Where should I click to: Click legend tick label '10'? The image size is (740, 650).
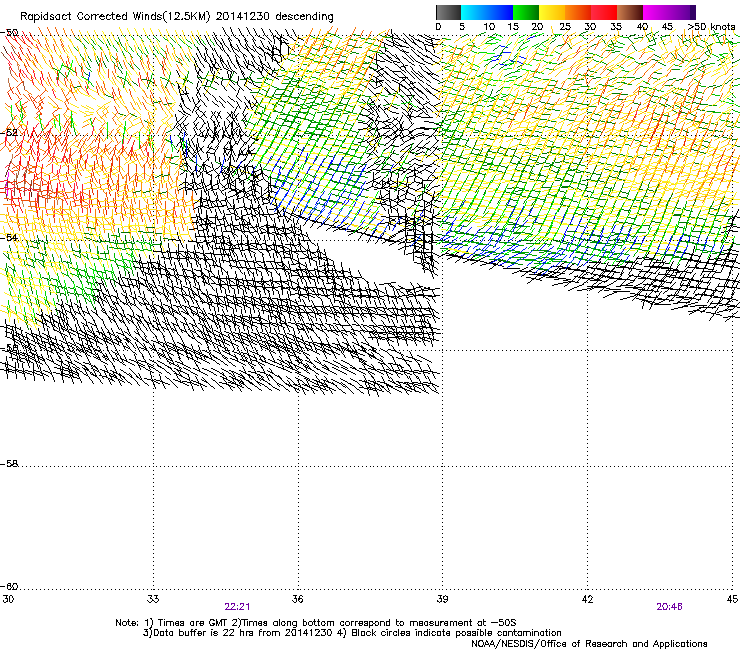[489, 27]
